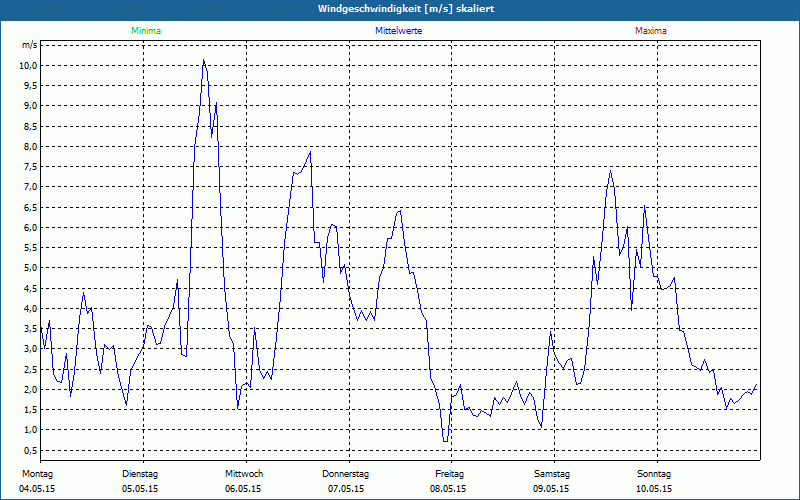Click the date 08.05.15
This screenshot has width=800, height=500.
[x=448, y=489]
